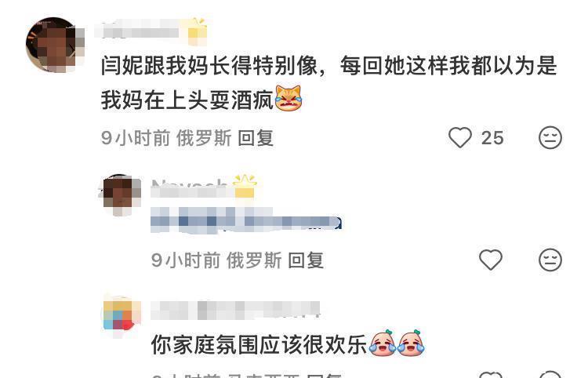Screen dimensions: 588x378
Task: Dislike the comment about 闫妮跟我妈长得特别像
Action: point(550,137)
